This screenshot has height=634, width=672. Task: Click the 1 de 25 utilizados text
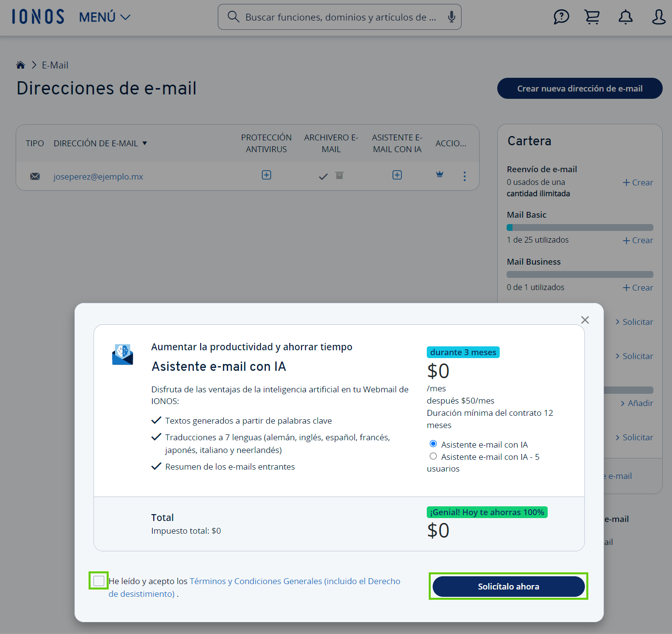(x=538, y=240)
